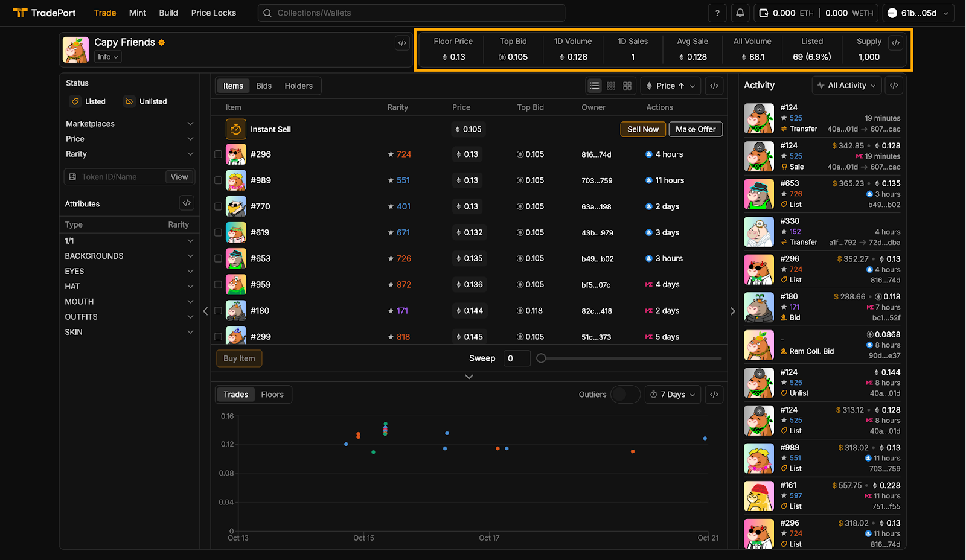Switch items to large grid view
This screenshot has width=966, height=560.
627,86
